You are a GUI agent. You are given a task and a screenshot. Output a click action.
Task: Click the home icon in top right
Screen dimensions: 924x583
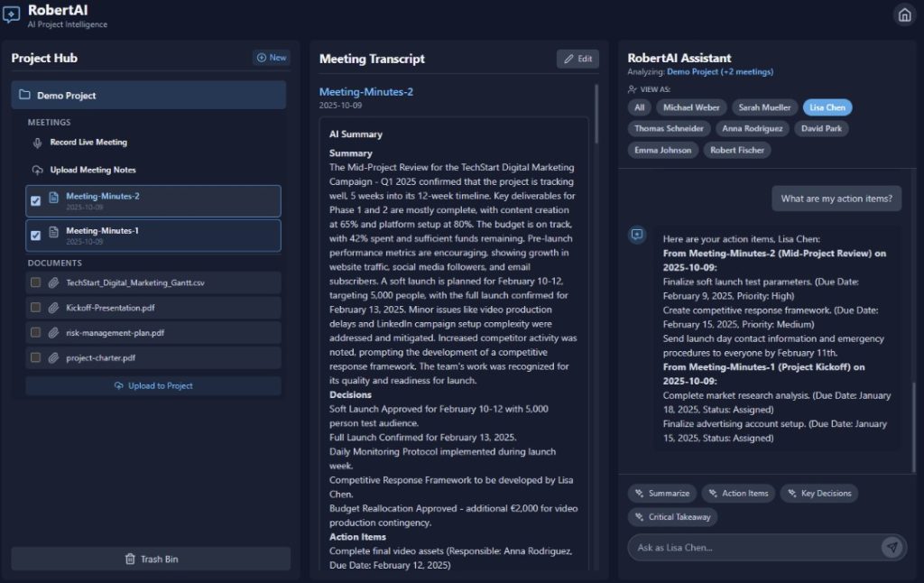pos(903,14)
